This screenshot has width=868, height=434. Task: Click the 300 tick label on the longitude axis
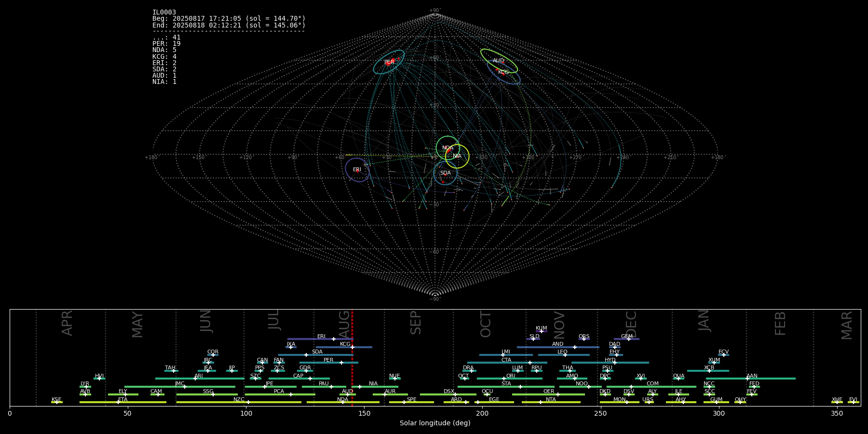719,414
